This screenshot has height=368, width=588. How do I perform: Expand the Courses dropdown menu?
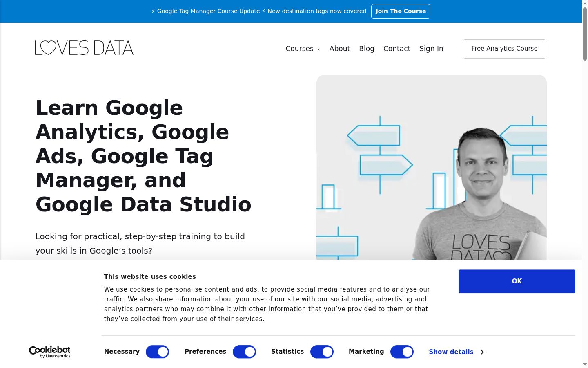coord(303,49)
